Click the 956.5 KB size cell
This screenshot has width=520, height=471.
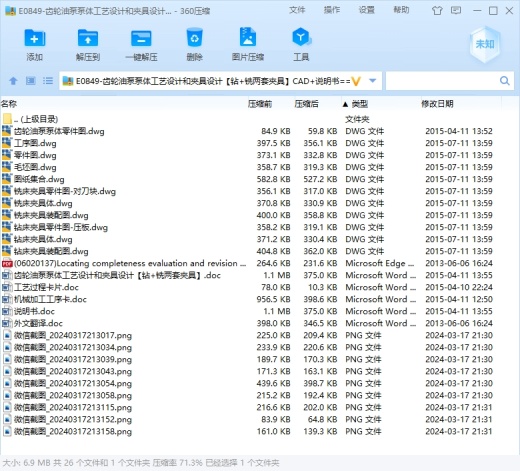(x=273, y=299)
